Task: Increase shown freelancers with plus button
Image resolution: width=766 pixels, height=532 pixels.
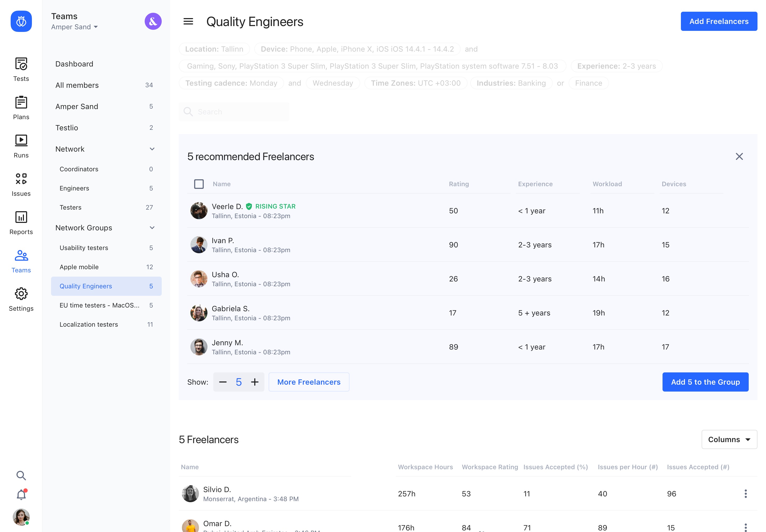Action: [x=255, y=382]
